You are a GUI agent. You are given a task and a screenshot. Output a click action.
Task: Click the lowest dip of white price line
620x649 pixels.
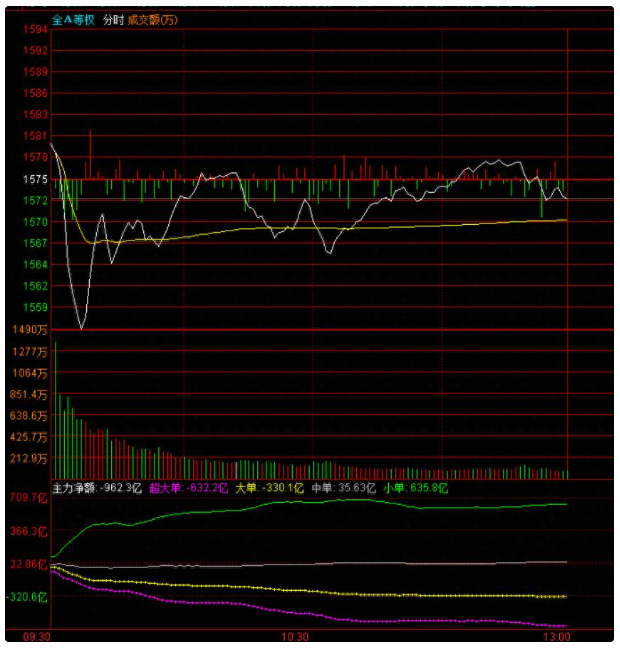[82, 328]
